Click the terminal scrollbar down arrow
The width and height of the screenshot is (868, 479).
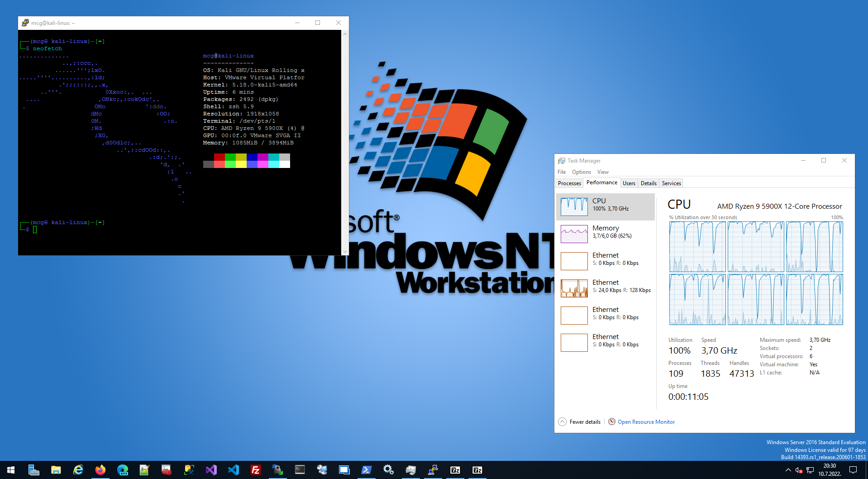coord(345,252)
